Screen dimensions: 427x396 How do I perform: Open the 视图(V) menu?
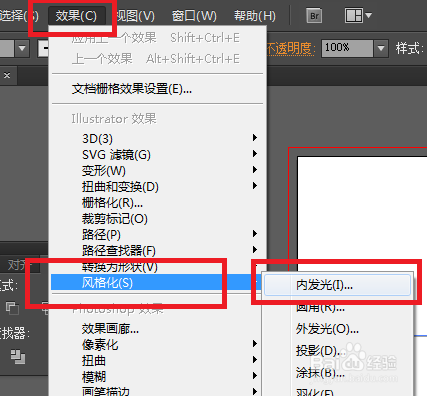click(x=136, y=16)
